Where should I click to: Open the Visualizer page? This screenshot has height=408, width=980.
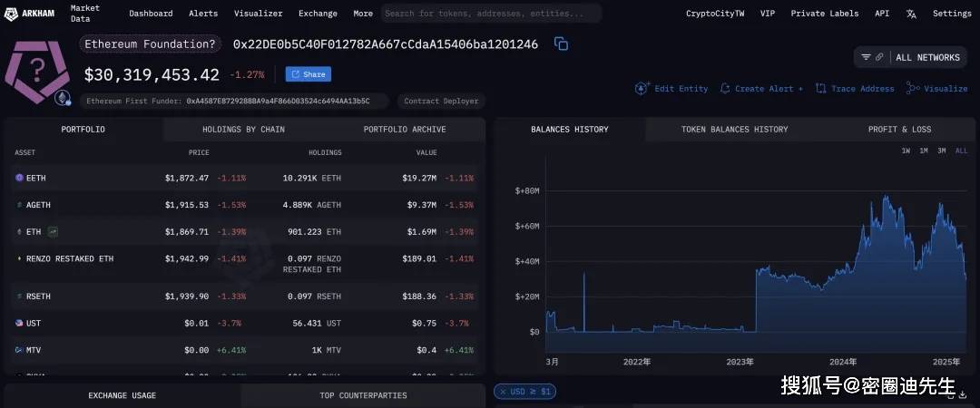pos(258,13)
